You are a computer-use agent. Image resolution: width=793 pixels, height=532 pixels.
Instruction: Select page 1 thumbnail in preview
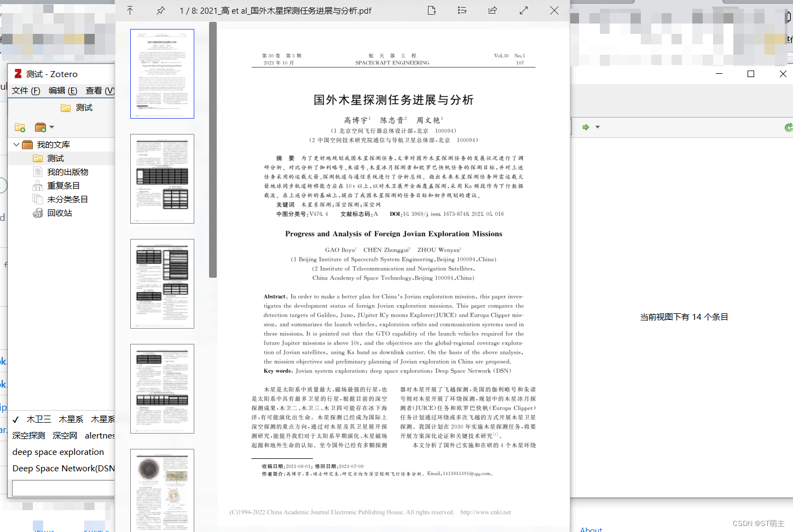tap(162, 74)
